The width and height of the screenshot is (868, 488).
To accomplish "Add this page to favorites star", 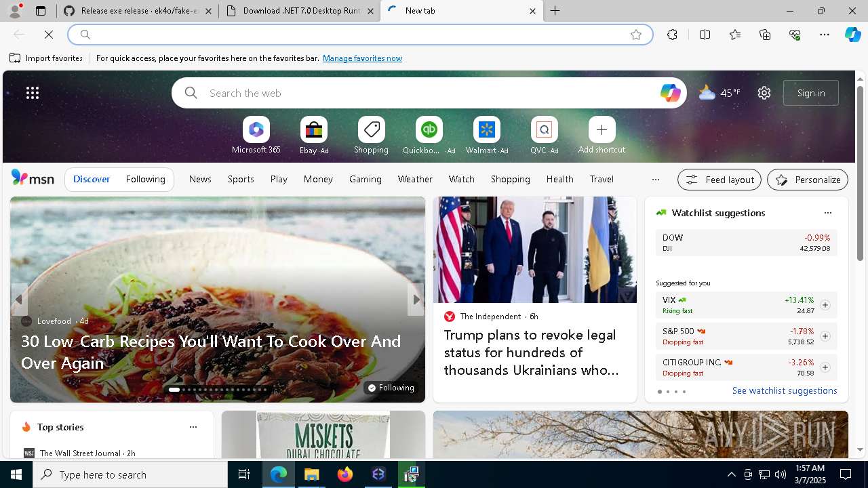I will point(636,35).
